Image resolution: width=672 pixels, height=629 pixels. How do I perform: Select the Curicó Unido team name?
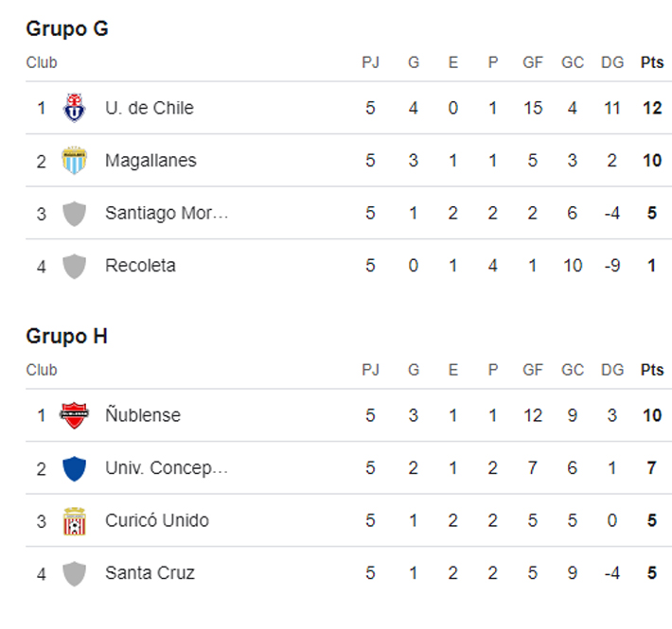coord(157,520)
